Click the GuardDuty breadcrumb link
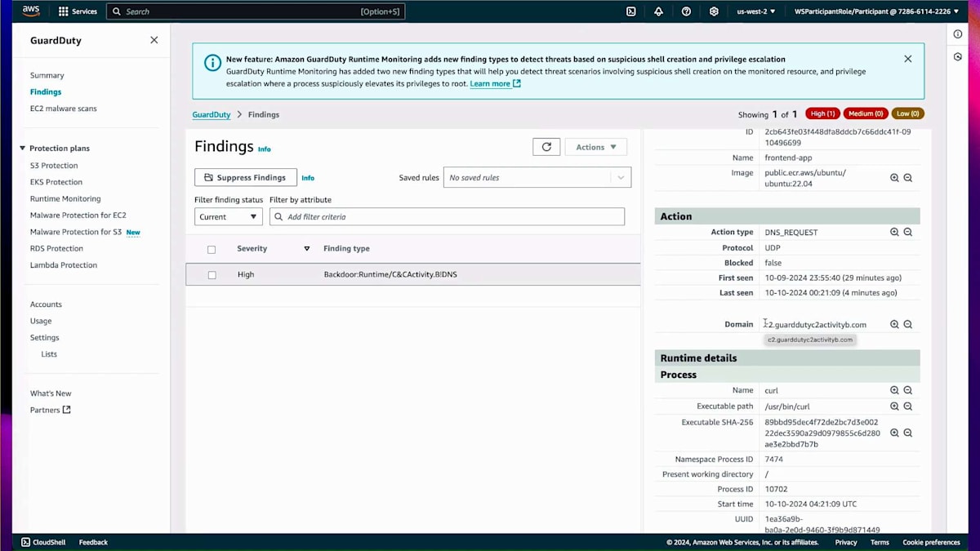 212,115
